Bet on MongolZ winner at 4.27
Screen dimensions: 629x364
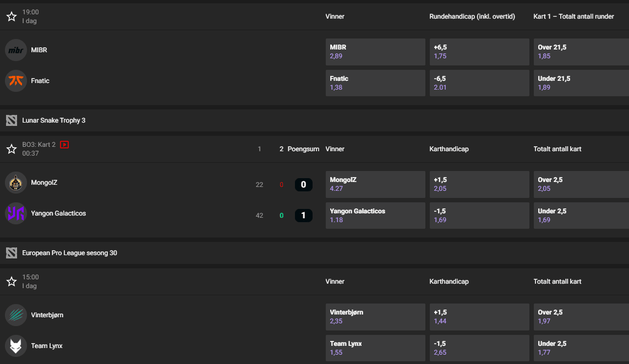click(x=375, y=184)
